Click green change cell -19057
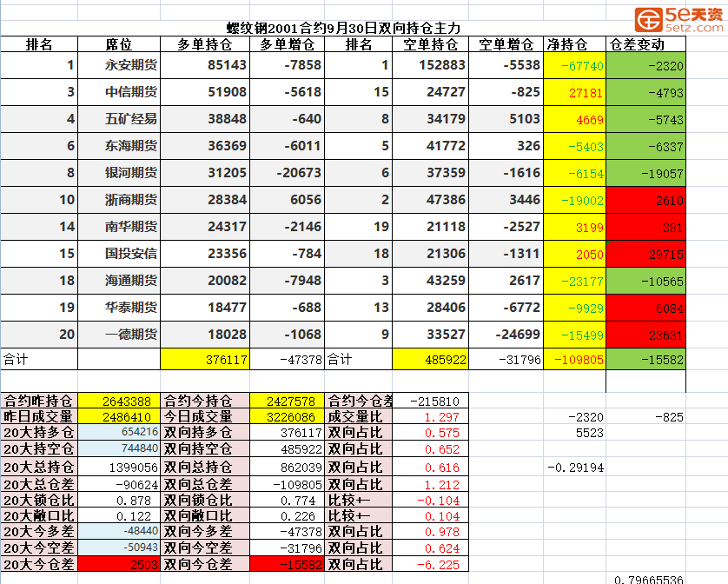This screenshot has height=584, width=728. click(645, 173)
